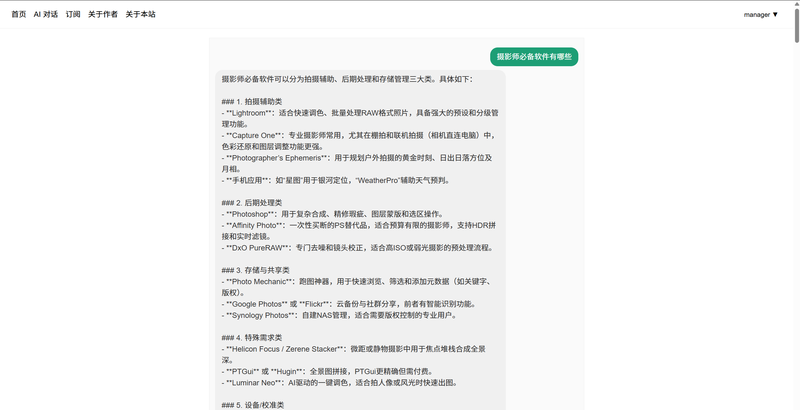Open the AI 对话 page
This screenshot has height=410, width=800.
pyautogui.click(x=46, y=14)
